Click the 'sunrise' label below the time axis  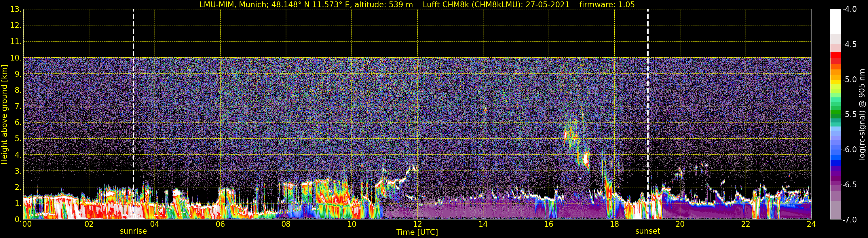(133, 231)
